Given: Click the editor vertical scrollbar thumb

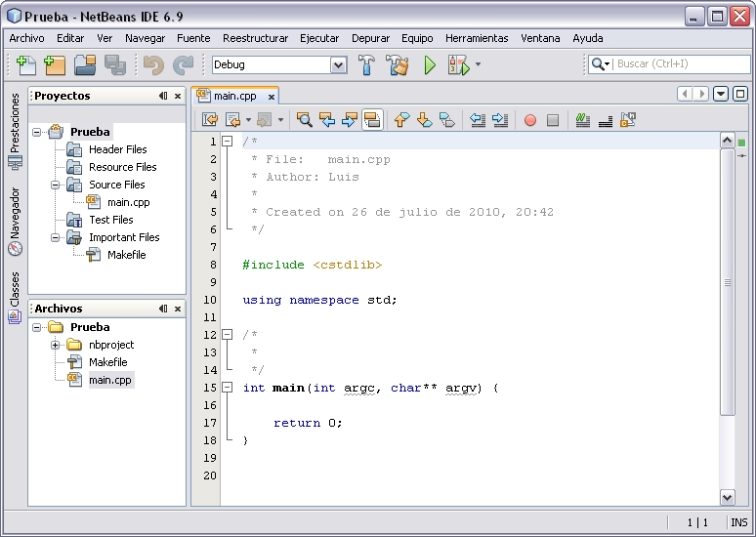Looking at the screenshot, I should click(x=727, y=282).
